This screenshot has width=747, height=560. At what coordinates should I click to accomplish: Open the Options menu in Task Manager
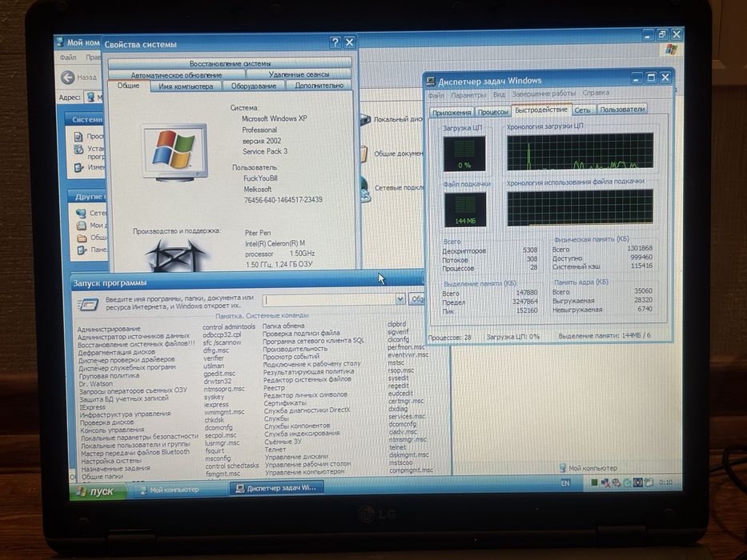pyautogui.click(x=468, y=94)
